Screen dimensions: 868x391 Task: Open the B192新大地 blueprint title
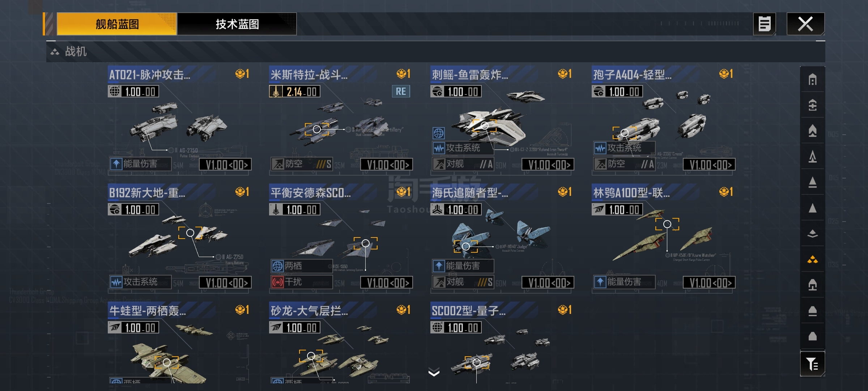click(x=147, y=193)
